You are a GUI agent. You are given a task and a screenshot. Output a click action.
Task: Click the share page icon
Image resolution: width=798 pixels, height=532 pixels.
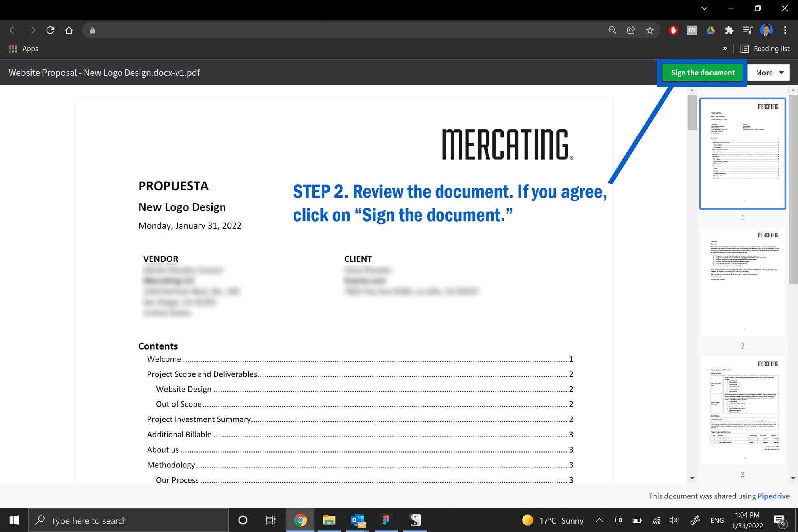tap(631, 30)
